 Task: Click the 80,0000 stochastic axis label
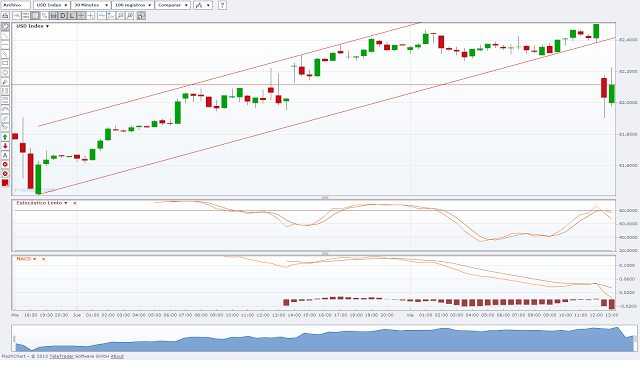pyautogui.click(x=628, y=211)
